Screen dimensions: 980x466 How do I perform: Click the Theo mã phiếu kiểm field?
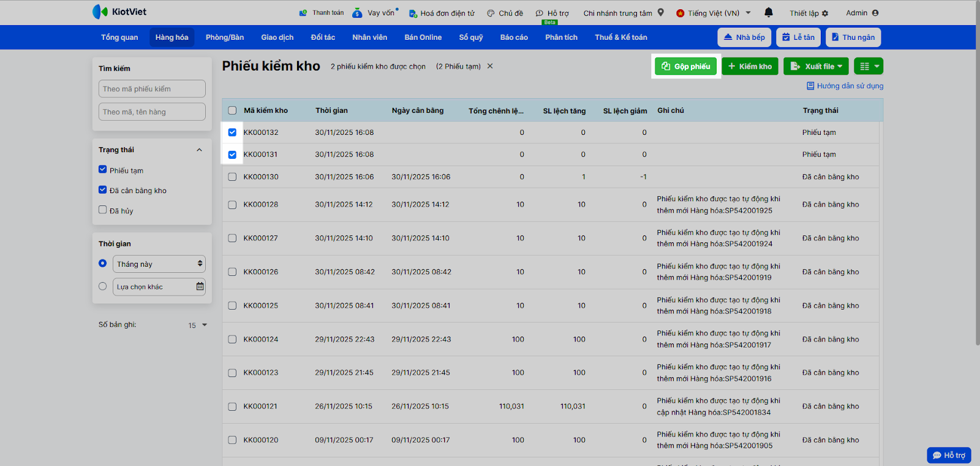pyautogui.click(x=152, y=89)
